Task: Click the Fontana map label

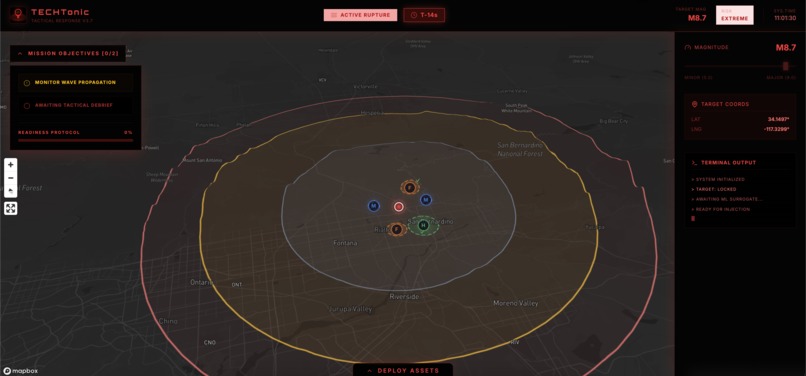Action: (x=345, y=243)
